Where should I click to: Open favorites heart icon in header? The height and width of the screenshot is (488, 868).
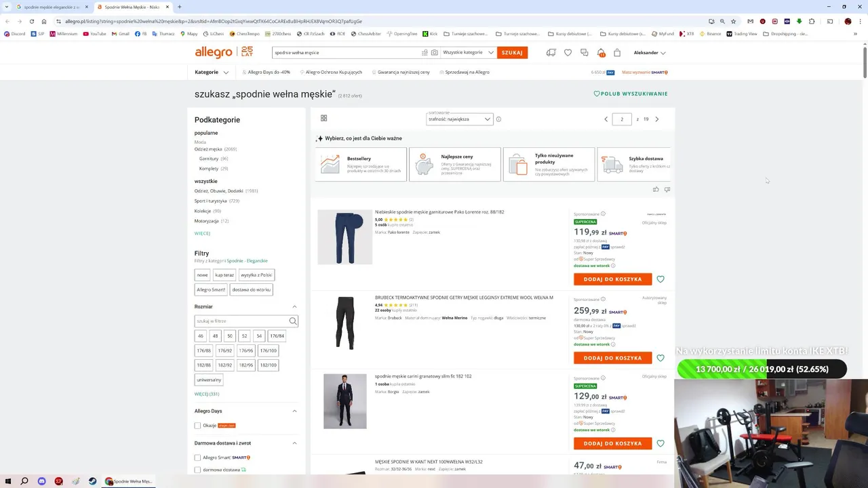pyautogui.click(x=568, y=52)
